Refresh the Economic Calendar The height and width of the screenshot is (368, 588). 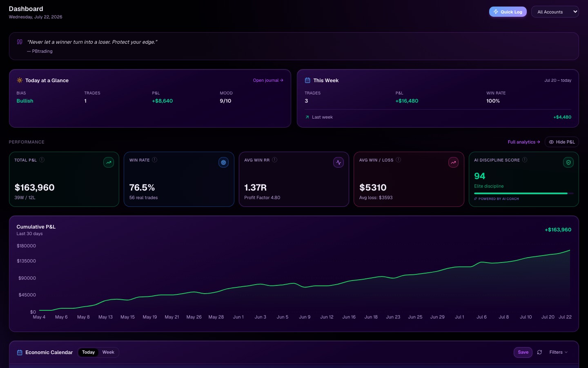click(539, 352)
